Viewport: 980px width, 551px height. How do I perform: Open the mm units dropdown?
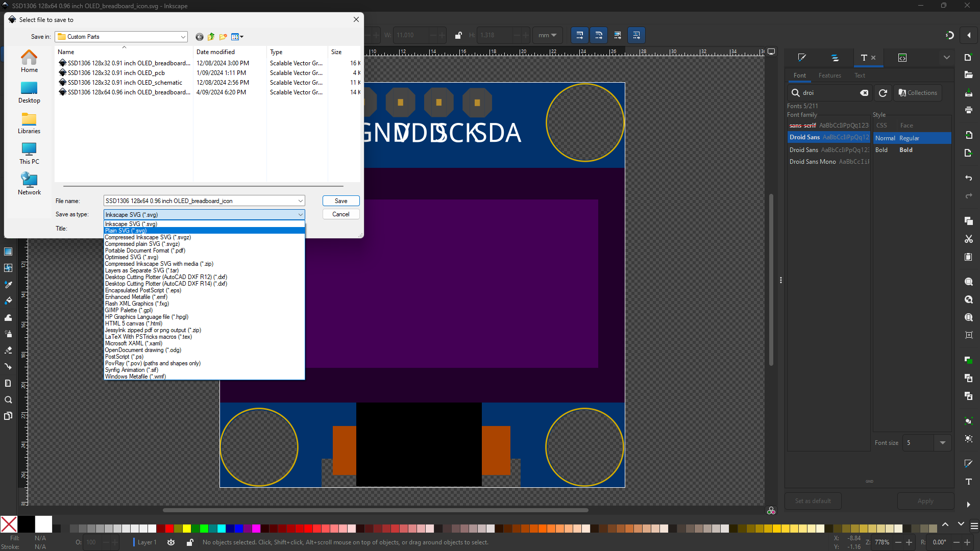pos(548,35)
